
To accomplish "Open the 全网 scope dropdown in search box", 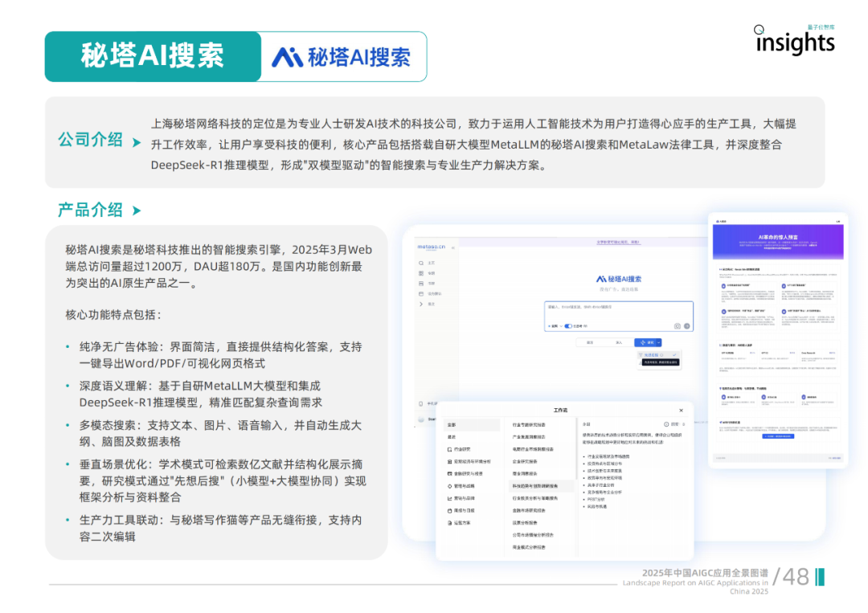I will point(555,326).
